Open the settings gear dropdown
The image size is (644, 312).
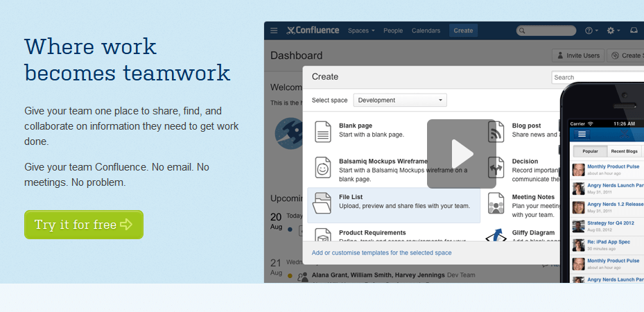pos(613,31)
